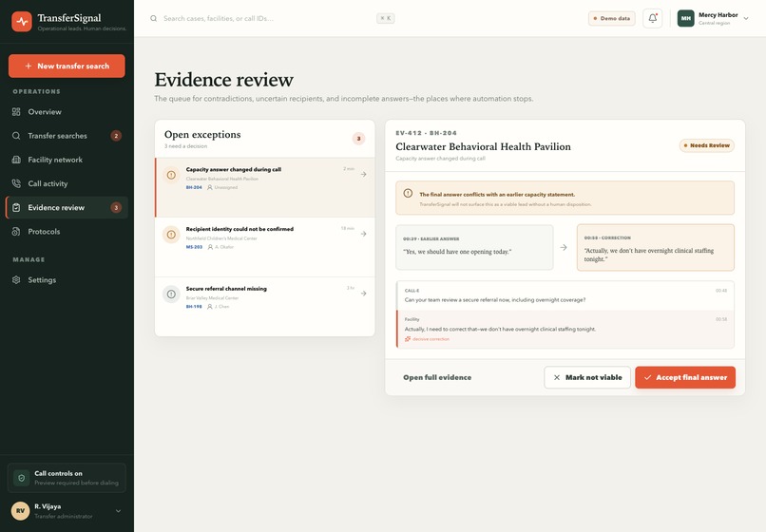Click warning icon on Capacity answer changed row
The width and height of the screenshot is (766, 532).
click(171, 175)
